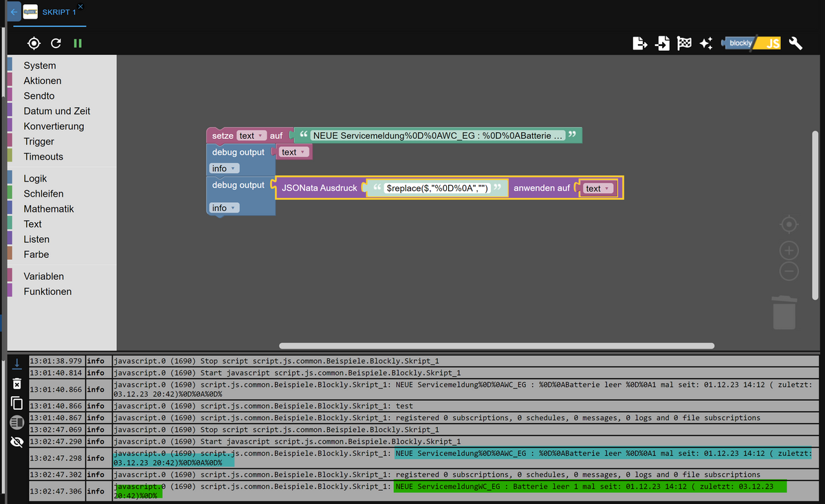Zoom out the workspace with the minus icon

pos(789,271)
